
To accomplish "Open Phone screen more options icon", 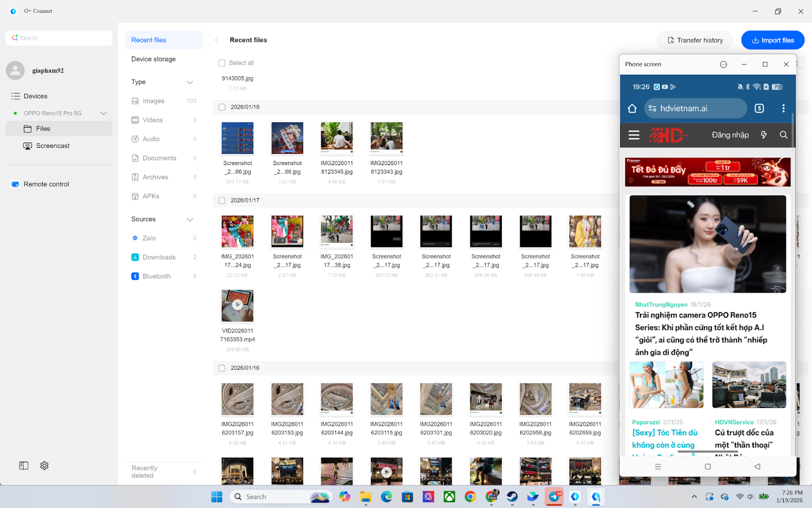I will pos(723,65).
